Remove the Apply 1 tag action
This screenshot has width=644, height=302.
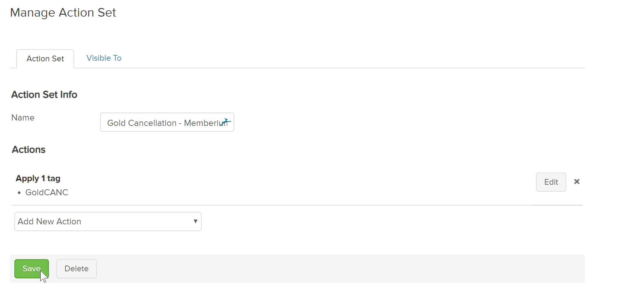coord(577,182)
